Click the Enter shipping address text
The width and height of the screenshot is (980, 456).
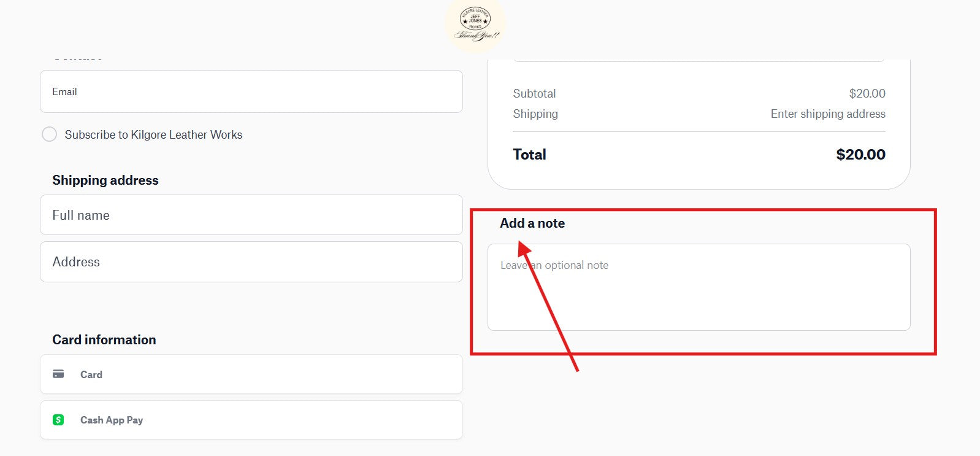coord(828,114)
